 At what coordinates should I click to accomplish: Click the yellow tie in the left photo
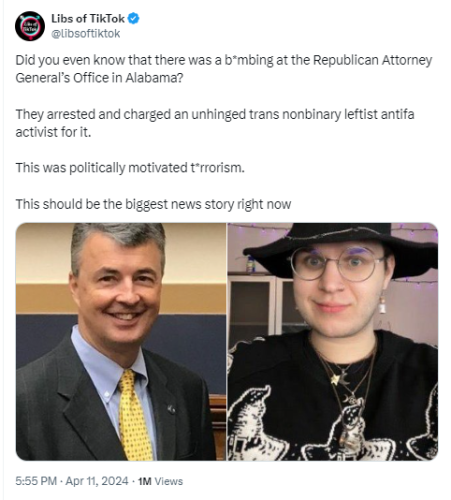[x=135, y=415]
